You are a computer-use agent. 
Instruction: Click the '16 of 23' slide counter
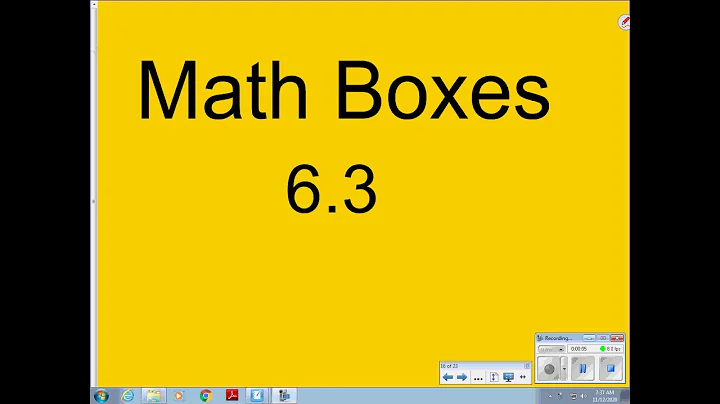pyautogui.click(x=449, y=366)
